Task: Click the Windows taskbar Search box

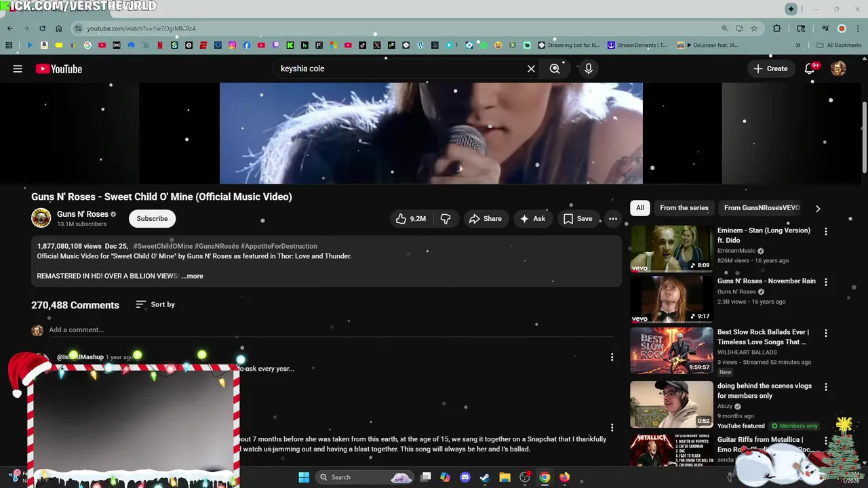Action: 366,477
